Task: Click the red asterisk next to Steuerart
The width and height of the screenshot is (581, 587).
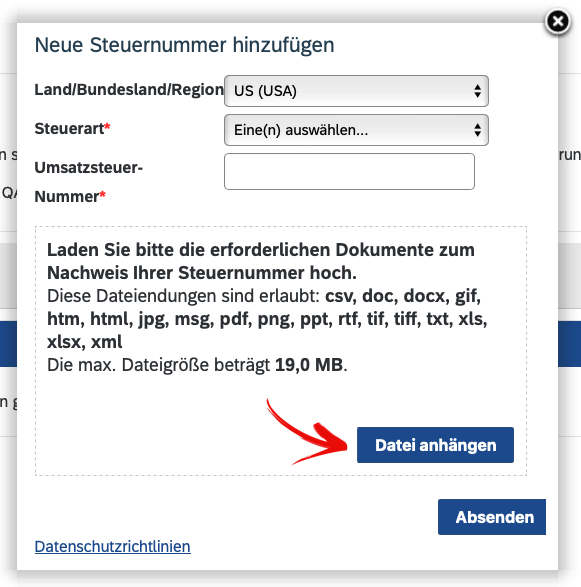Action: [x=107, y=126]
